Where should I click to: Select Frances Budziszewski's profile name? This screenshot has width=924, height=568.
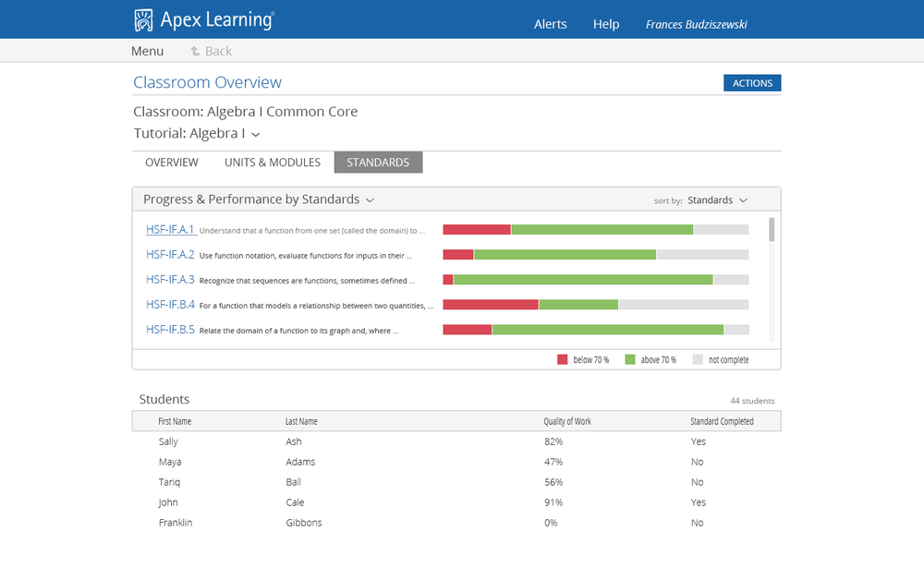tap(696, 24)
